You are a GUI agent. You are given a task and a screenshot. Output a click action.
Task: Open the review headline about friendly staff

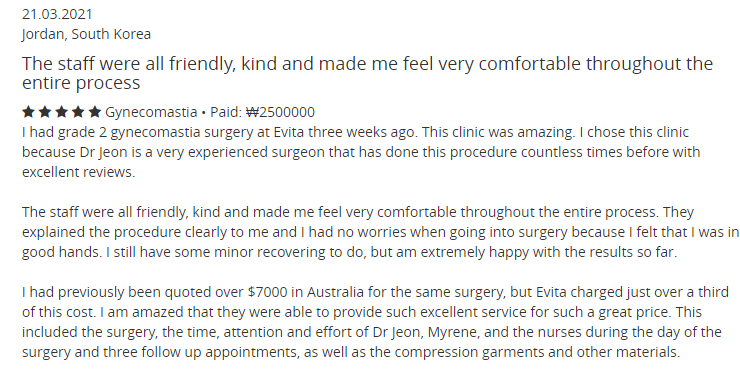pos(367,73)
